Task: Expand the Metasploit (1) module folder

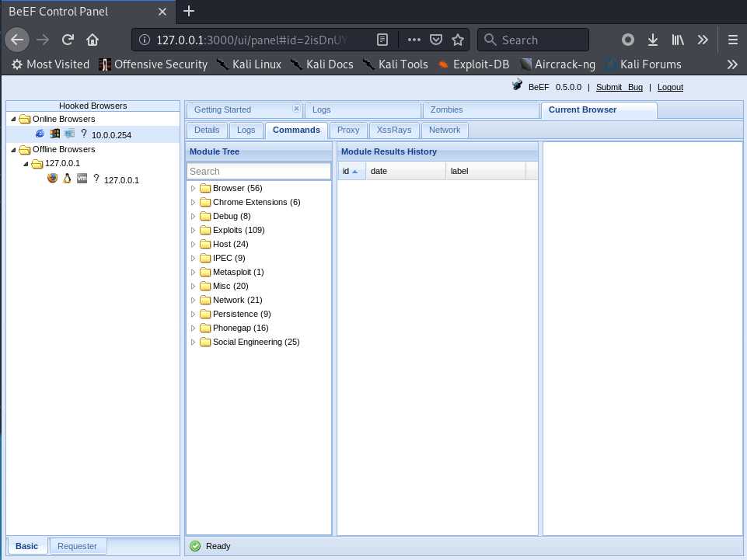Action: point(193,272)
